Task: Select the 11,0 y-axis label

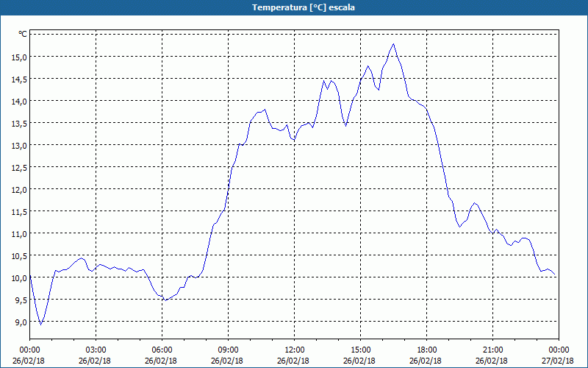Action: (x=20, y=234)
